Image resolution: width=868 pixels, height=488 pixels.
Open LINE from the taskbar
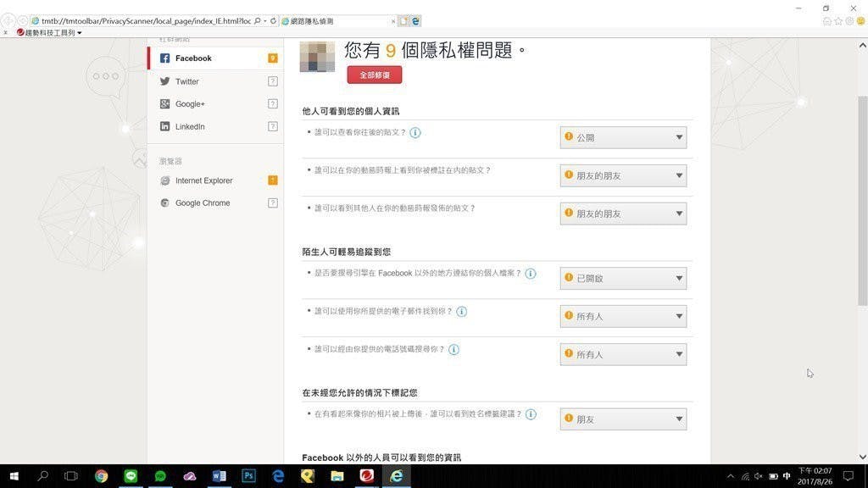click(131, 476)
